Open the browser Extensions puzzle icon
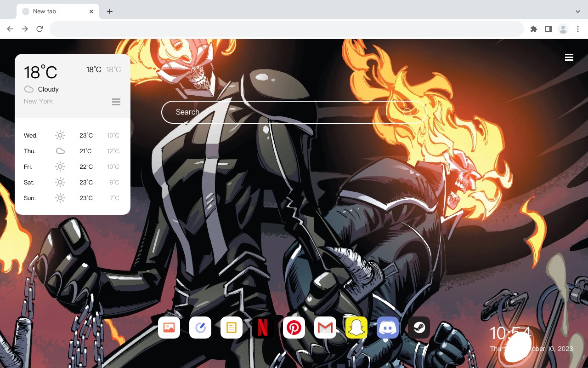This screenshot has width=588, height=368. pyautogui.click(x=533, y=29)
